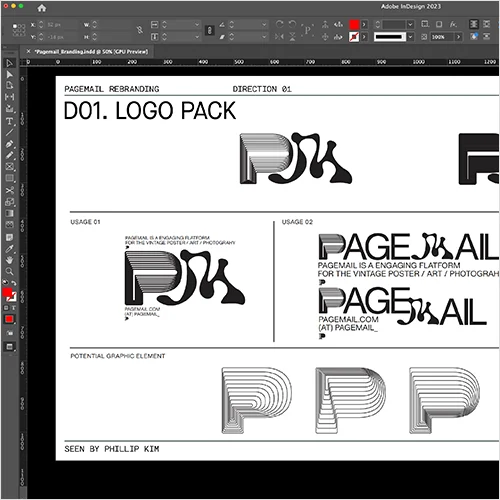Image resolution: width=500 pixels, height=500 pixels.
Task: Select the Pencil tool
Action: [9, 155]
